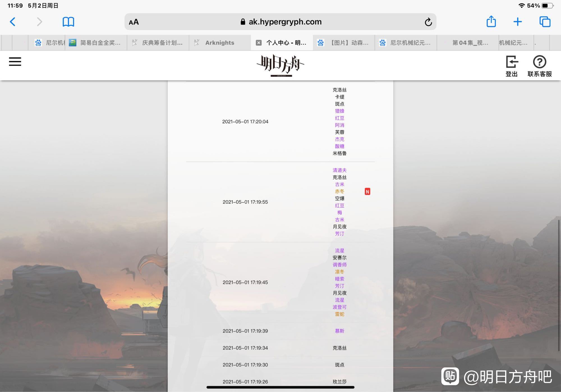Tap the home indicator bar
The width and height of the screenshot is (561, 392).
(x=280, y=387)
